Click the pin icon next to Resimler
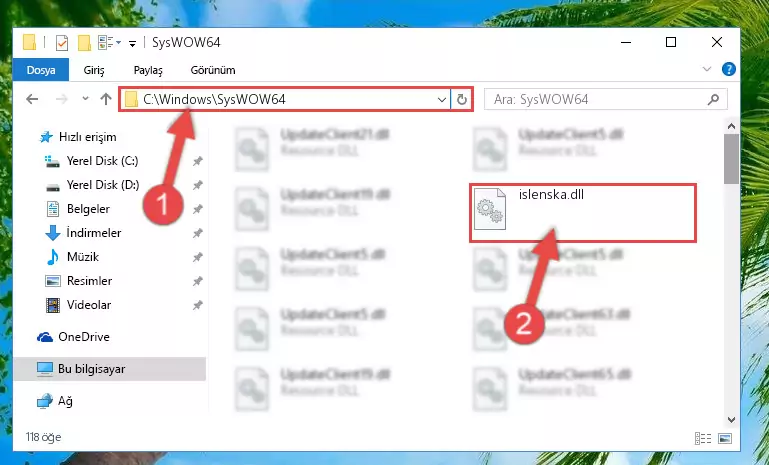The image size is (769, 465). (x=198, y=281)
